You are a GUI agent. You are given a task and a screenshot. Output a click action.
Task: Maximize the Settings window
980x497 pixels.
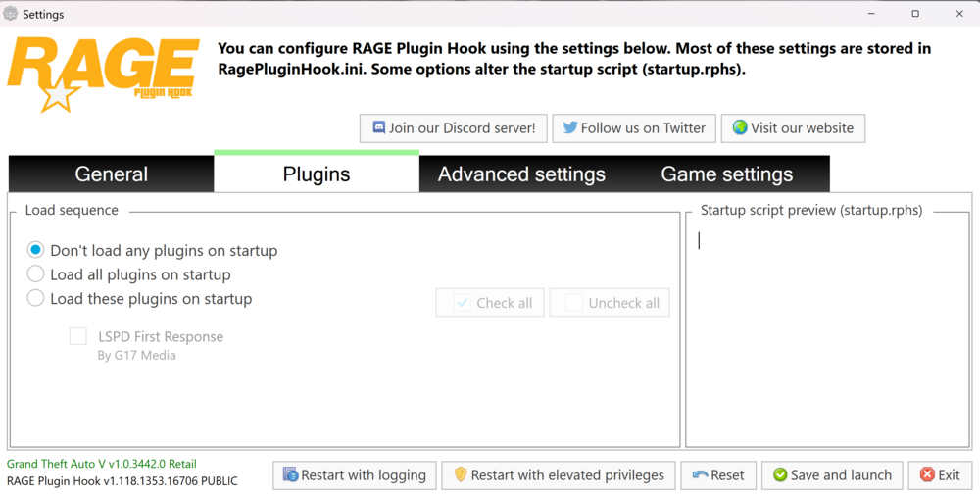coord(915,13)
